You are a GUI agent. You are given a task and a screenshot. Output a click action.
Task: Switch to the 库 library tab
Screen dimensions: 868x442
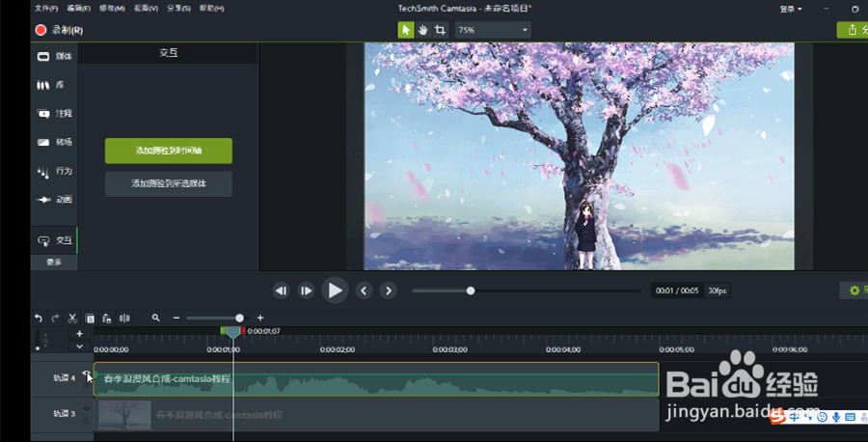click(54, 85)
